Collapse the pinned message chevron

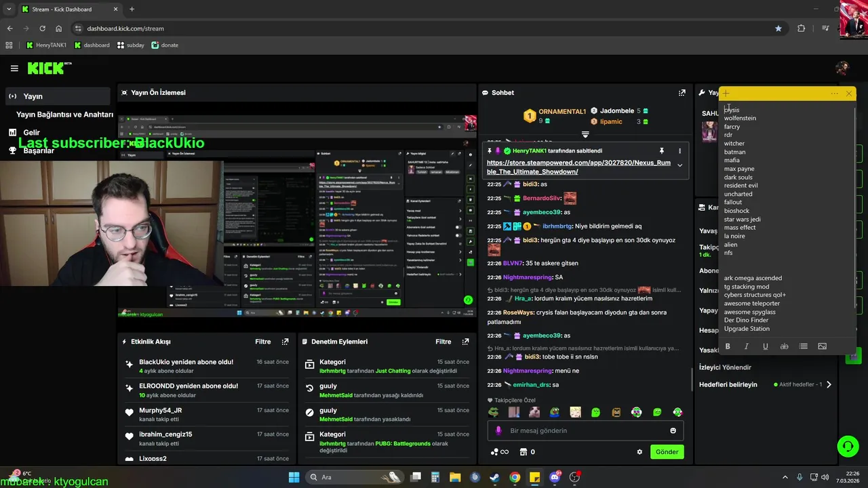[679, 165]
